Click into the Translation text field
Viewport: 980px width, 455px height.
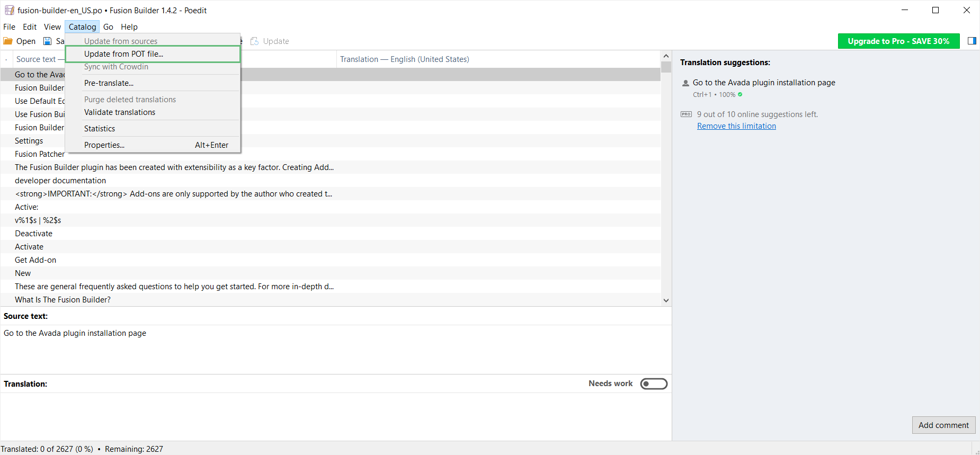336,416
